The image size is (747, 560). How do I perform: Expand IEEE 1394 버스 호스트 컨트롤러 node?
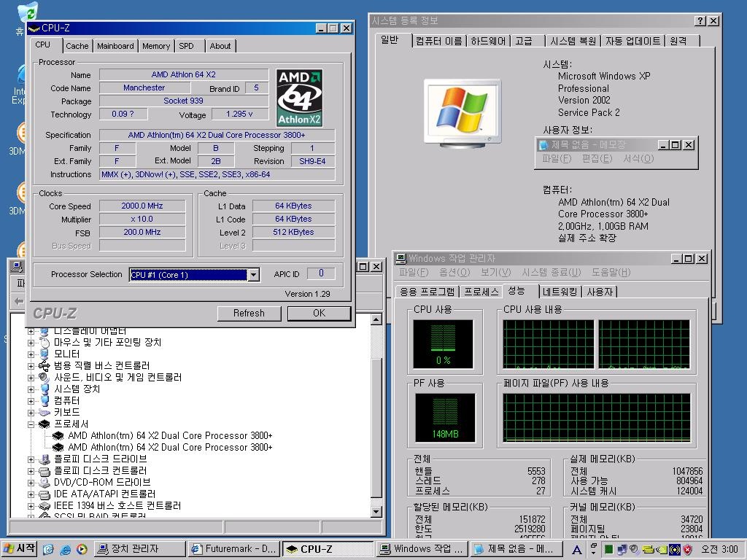pos(31,506)
